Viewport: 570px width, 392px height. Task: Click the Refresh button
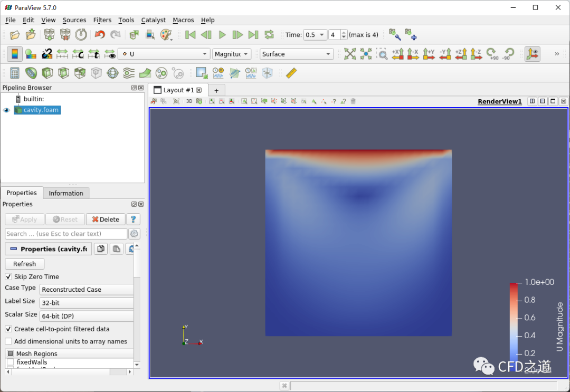[24, 264]
